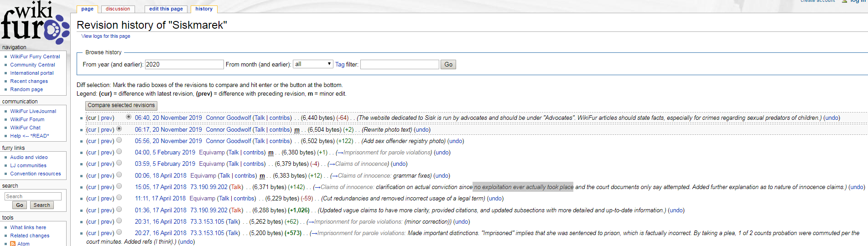Open the 06:40, 20 November 2019 revision
868x246 pixels.
pos(168,118)
